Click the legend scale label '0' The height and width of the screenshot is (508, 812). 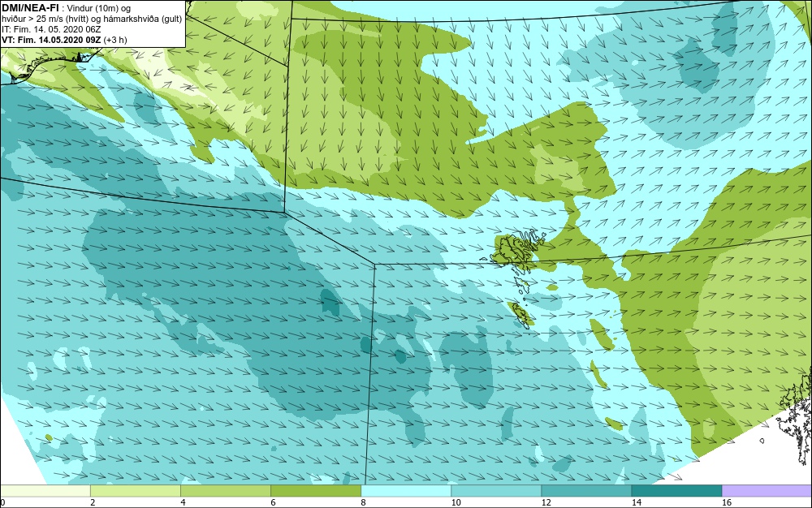coord(2,502)
